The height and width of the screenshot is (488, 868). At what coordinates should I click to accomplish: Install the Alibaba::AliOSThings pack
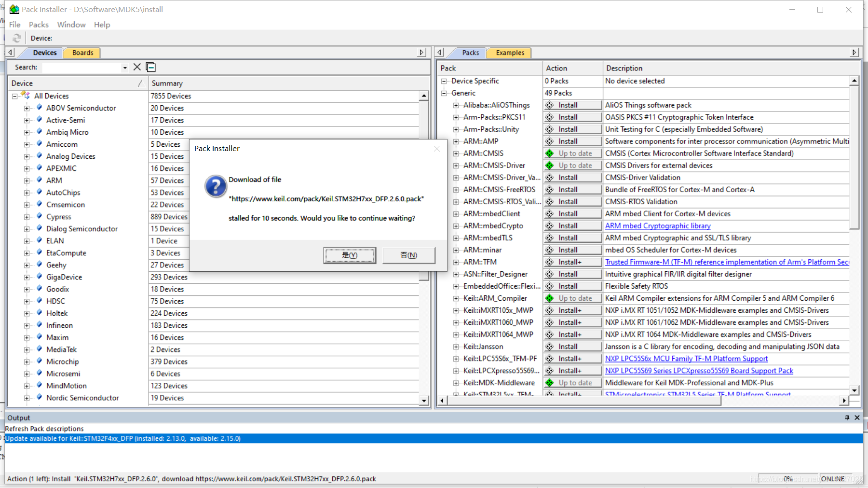click(572, 105)
